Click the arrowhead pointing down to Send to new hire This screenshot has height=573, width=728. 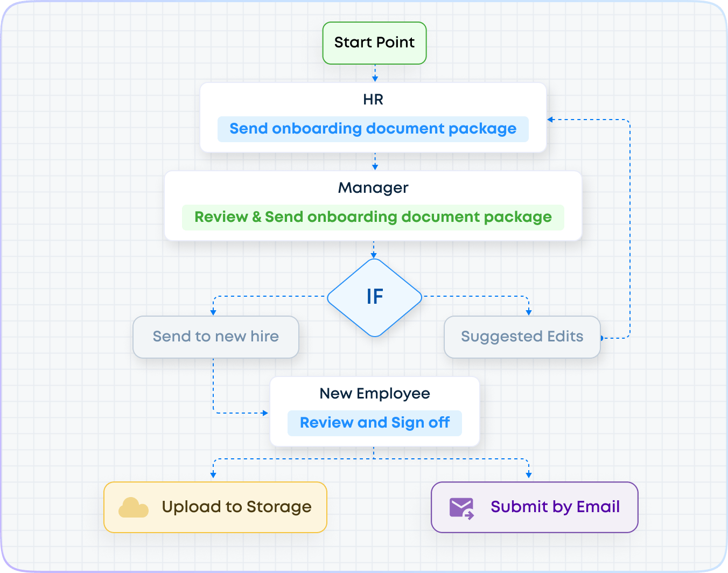click(213, 312)
